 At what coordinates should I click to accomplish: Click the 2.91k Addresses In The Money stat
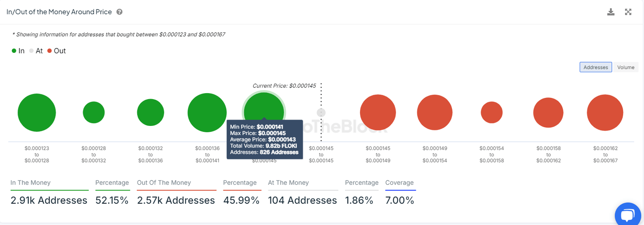coord(49,201)
